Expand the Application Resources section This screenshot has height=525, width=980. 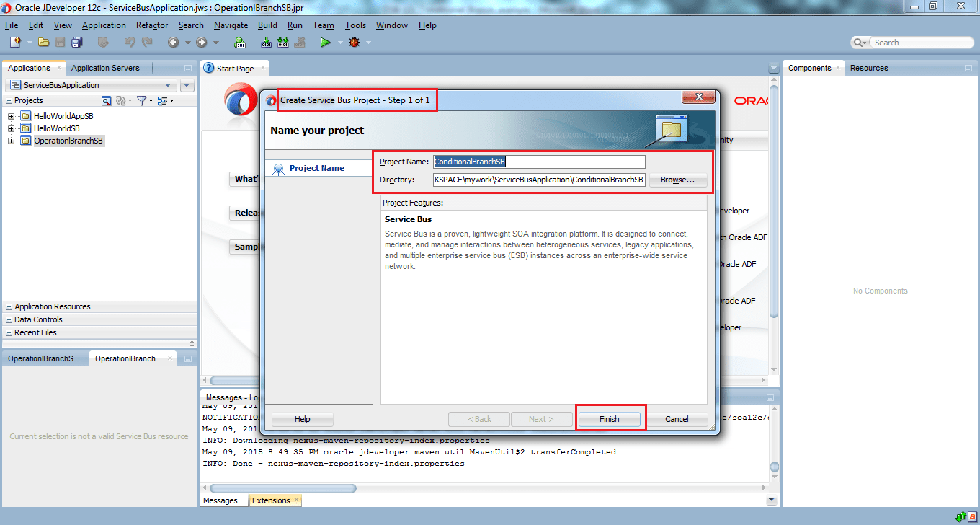click(x=8, y=306)
